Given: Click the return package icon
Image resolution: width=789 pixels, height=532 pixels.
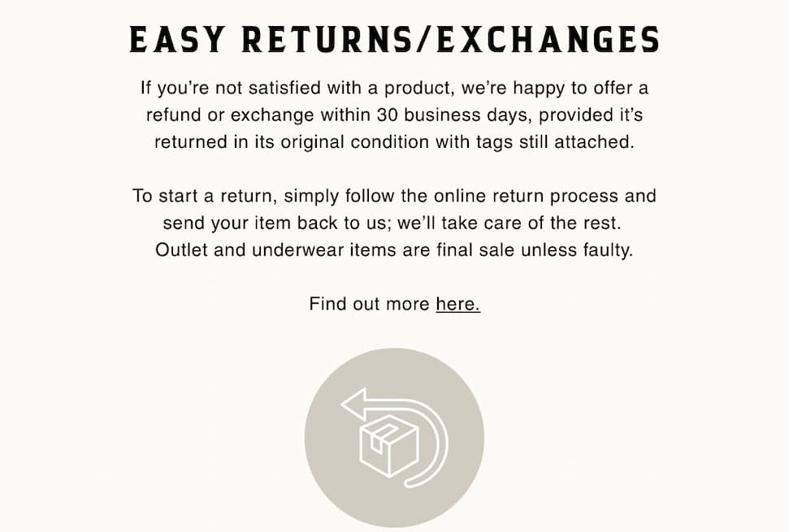Looking at the screenshot, I should coord(394,438).
